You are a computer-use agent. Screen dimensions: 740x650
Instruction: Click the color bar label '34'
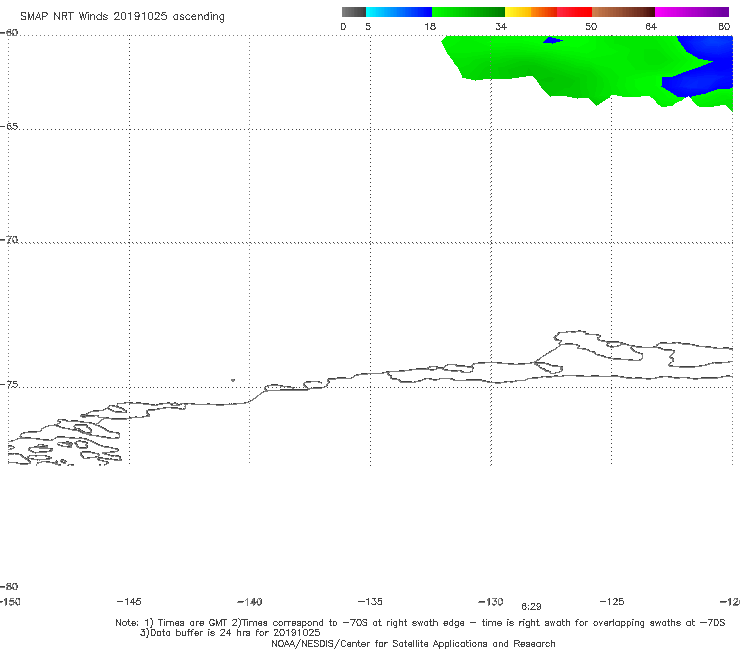tap(501, 27)
